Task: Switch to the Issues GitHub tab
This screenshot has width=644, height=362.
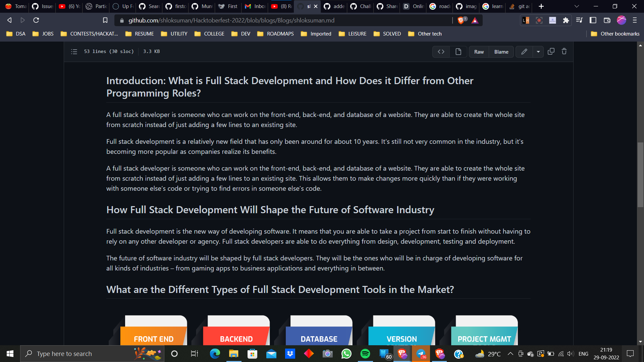Action: pos(42,6)
